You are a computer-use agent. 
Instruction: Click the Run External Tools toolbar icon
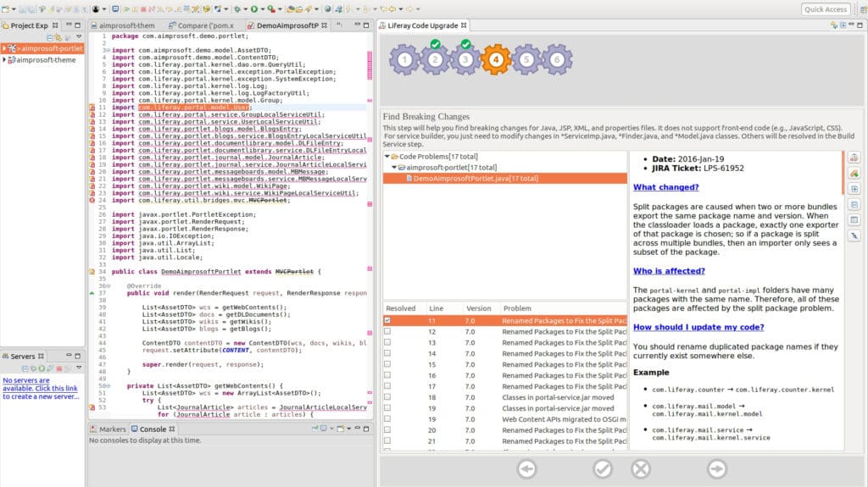click(x=271, y=8)
